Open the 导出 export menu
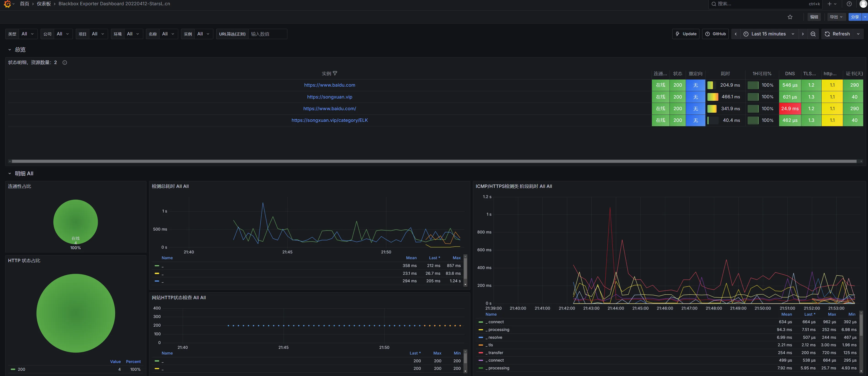Screen dimensions: 868x376 (836, 17)
